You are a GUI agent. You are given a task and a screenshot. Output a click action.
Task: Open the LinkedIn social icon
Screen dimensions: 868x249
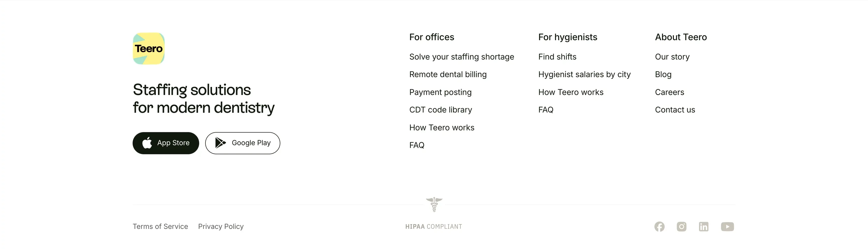[703, 227]
